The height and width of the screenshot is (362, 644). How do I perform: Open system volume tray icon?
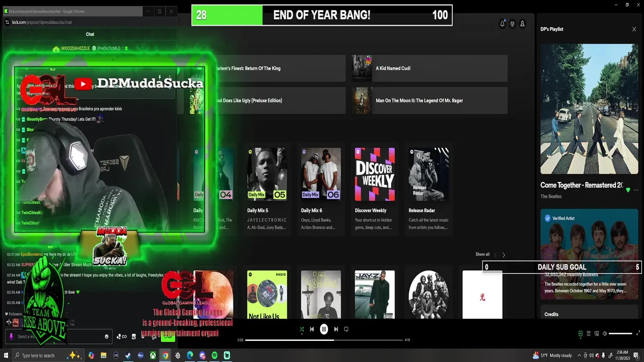591,355
